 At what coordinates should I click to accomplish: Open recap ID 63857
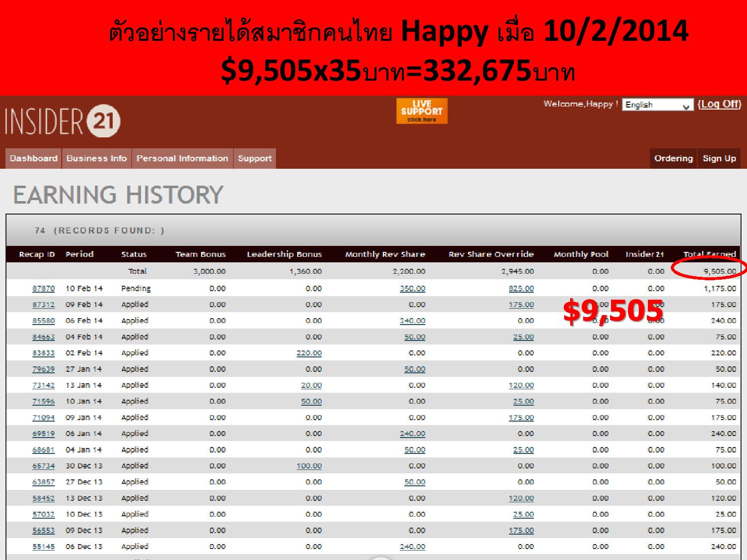(x=43, y=482)
